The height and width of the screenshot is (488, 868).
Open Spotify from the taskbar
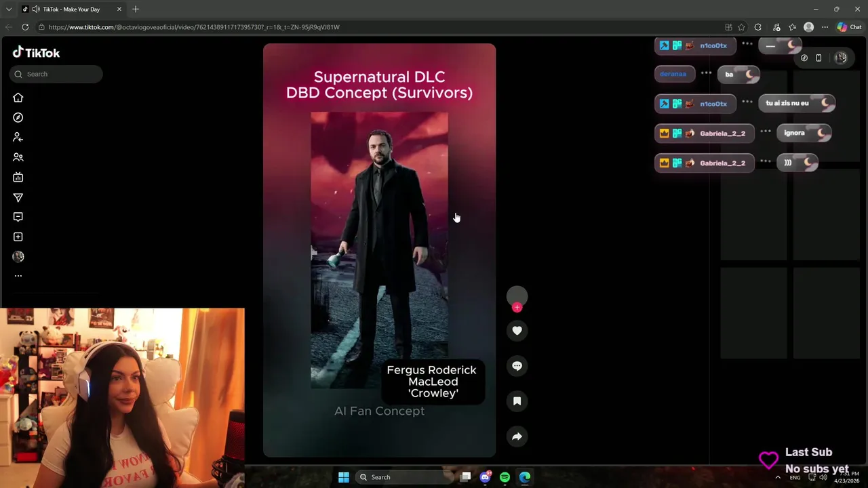[x=505, y=477]
